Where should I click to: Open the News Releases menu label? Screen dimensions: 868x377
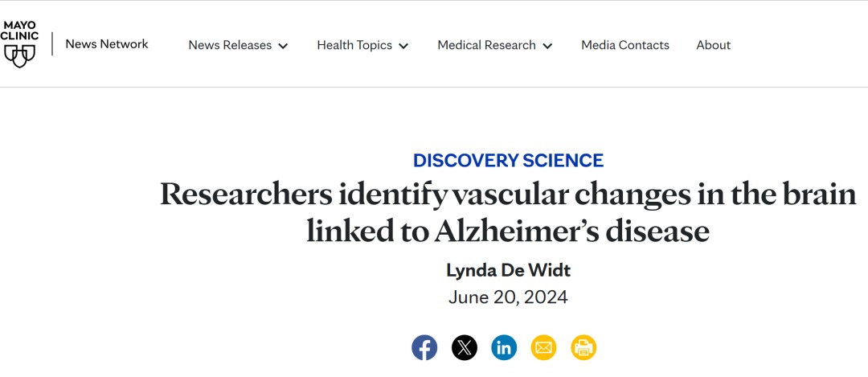coord(230,45)
